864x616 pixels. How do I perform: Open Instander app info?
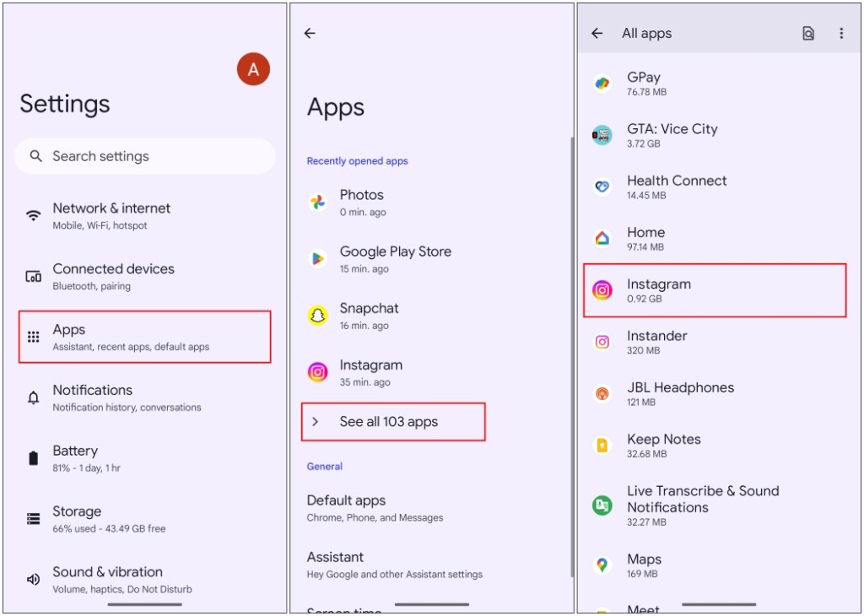[x=719, y=342]
